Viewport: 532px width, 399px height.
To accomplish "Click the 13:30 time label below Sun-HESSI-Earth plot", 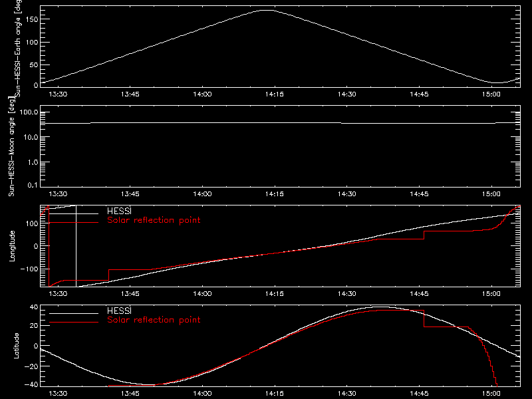I will point(58,94).
